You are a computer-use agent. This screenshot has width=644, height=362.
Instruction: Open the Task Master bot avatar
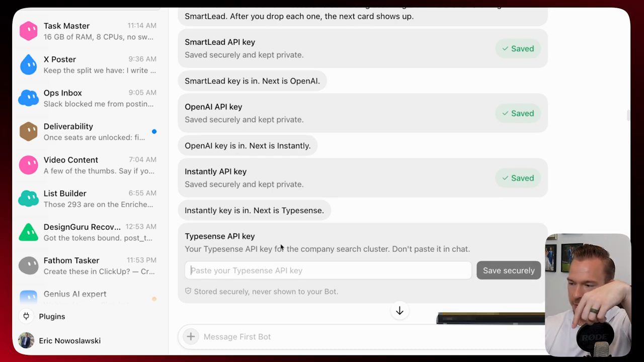point(28,31)
